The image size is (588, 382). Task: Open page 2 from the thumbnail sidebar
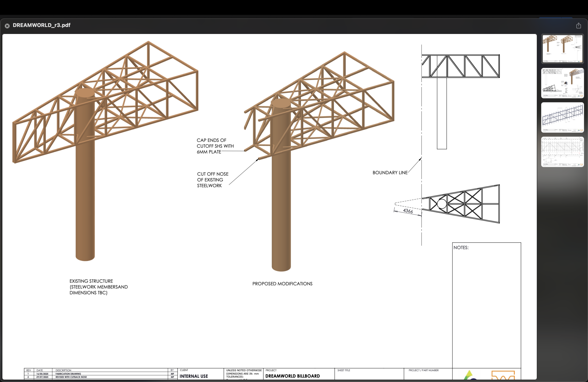pos(562,83)
